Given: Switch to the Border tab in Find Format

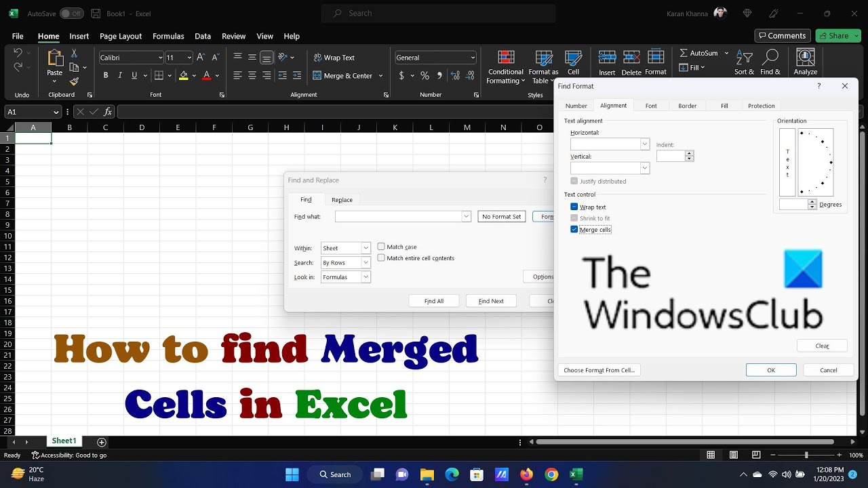Looking at the screenshot, I should [x=688, y=106].
